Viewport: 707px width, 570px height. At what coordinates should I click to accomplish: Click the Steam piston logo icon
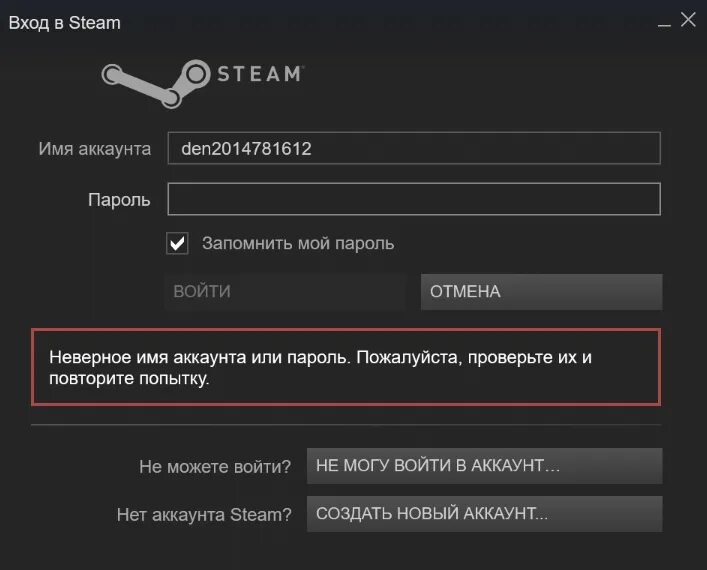(156, 84)
